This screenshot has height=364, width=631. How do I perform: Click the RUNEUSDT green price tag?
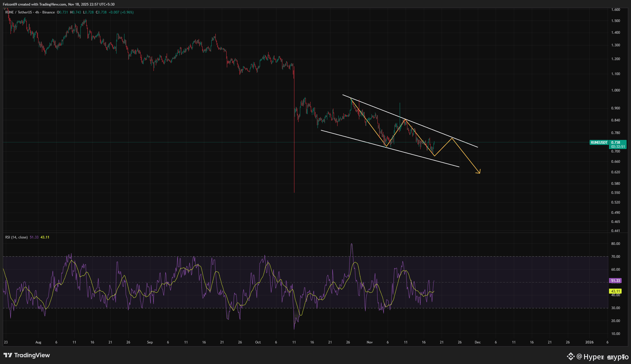pos(599,143)
